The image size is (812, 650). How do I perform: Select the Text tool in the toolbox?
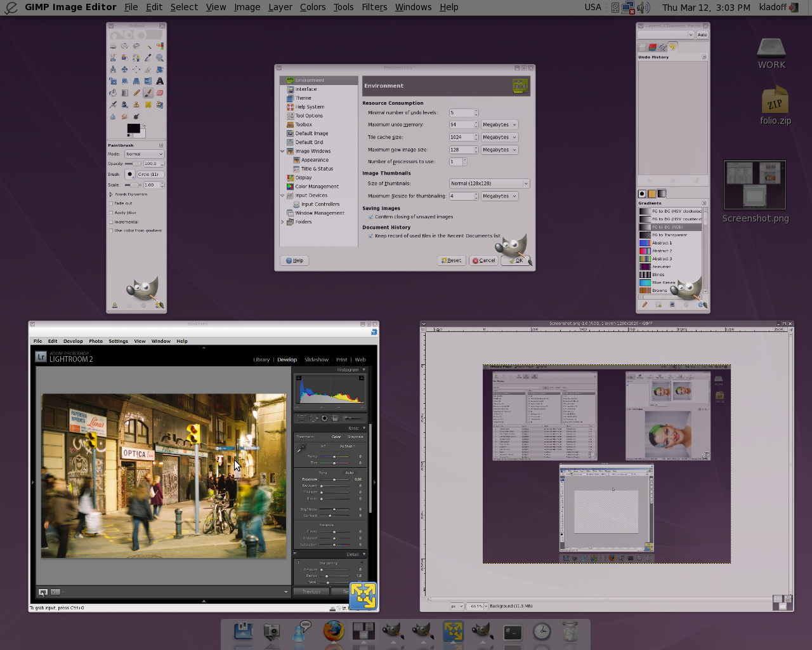point(160,81)
